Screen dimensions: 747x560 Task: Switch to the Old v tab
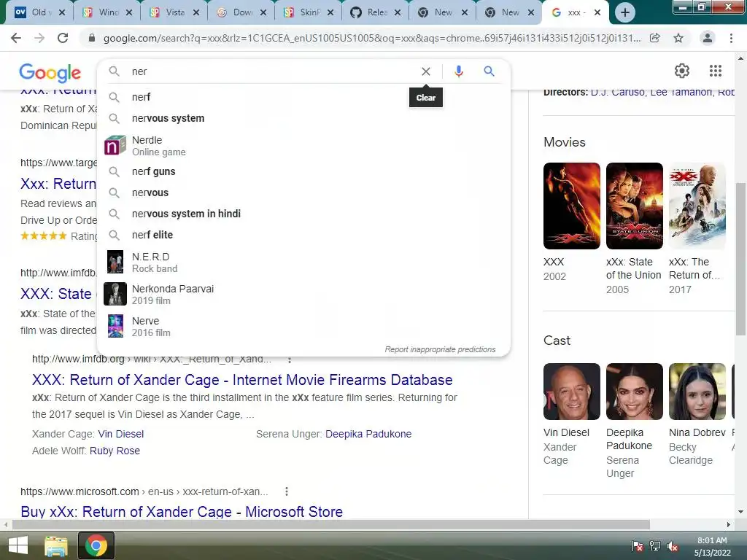point(39,12)
